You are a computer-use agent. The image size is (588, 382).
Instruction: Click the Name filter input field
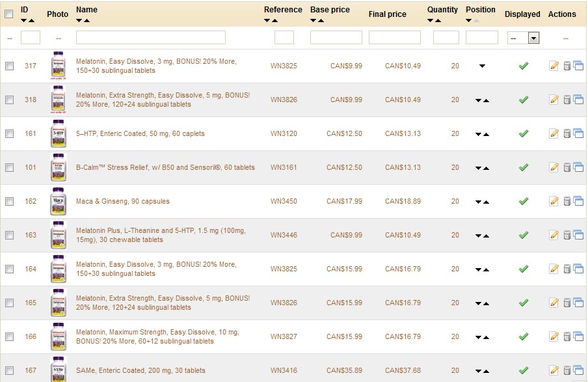tap(151, 38)
